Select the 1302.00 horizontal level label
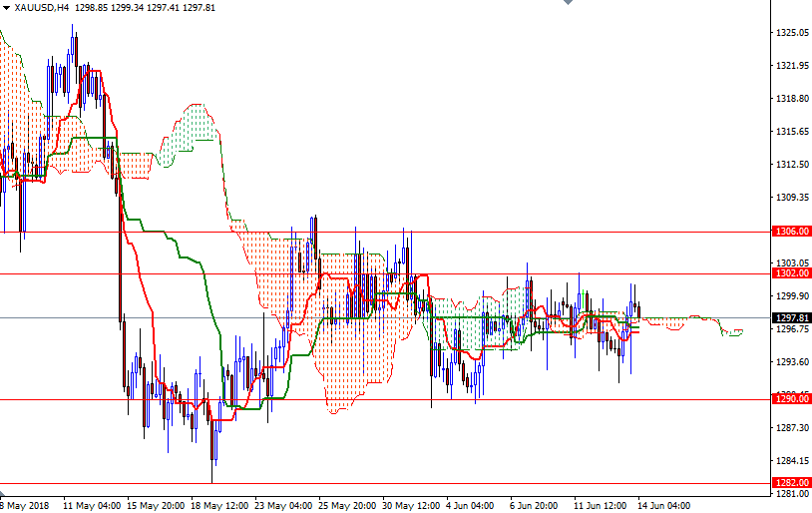 coord(791,273)
